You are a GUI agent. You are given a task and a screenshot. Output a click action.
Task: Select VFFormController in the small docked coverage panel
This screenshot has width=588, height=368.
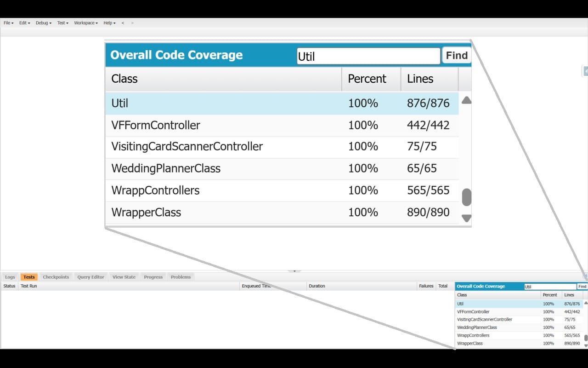tap(519, 312)
